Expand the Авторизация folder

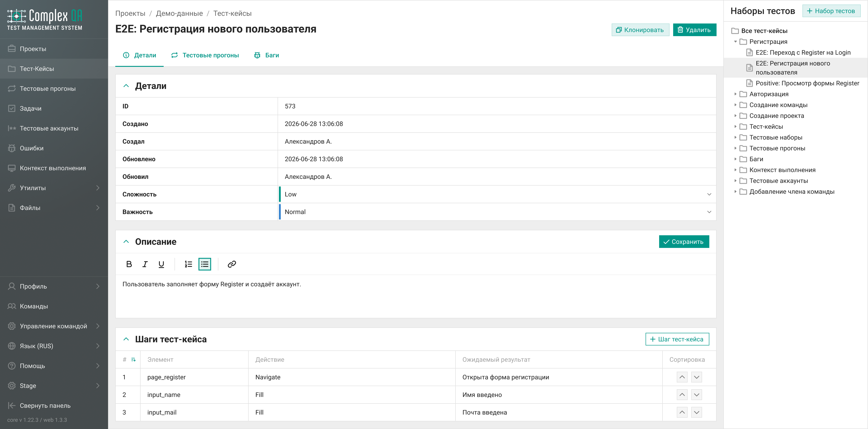735,94
